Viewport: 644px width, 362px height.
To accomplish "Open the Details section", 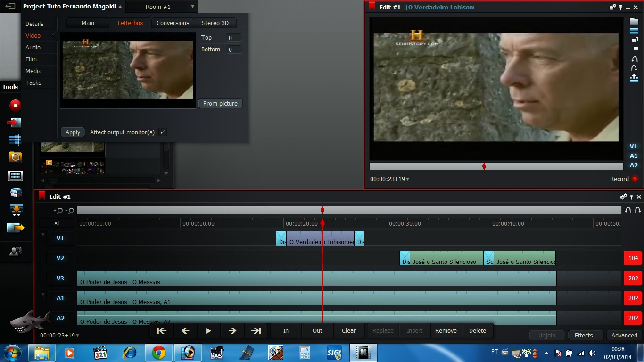I will pos(34,24).
